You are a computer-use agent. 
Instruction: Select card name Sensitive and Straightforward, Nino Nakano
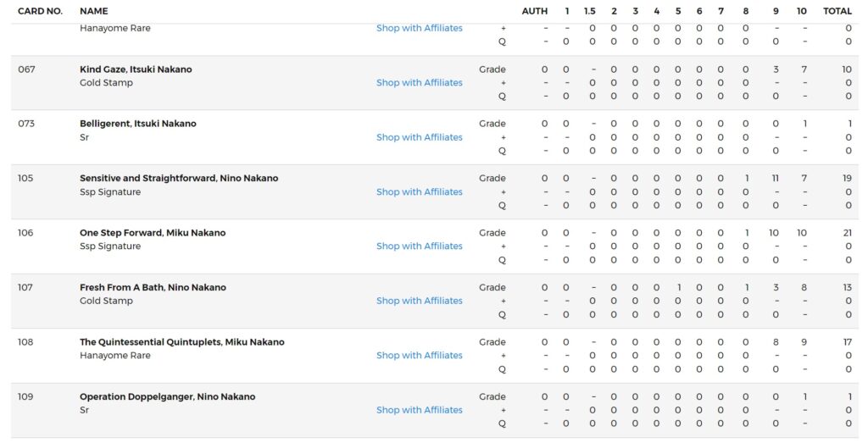point(179,178)
